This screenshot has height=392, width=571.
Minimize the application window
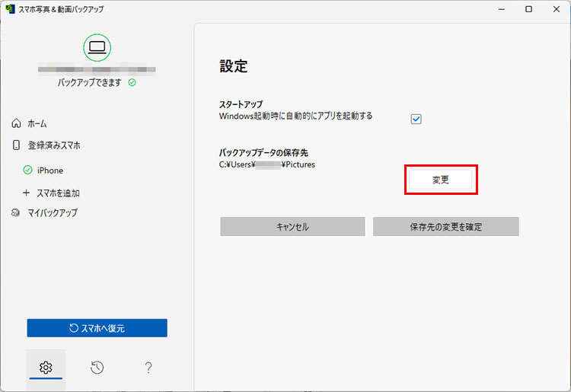502,9
